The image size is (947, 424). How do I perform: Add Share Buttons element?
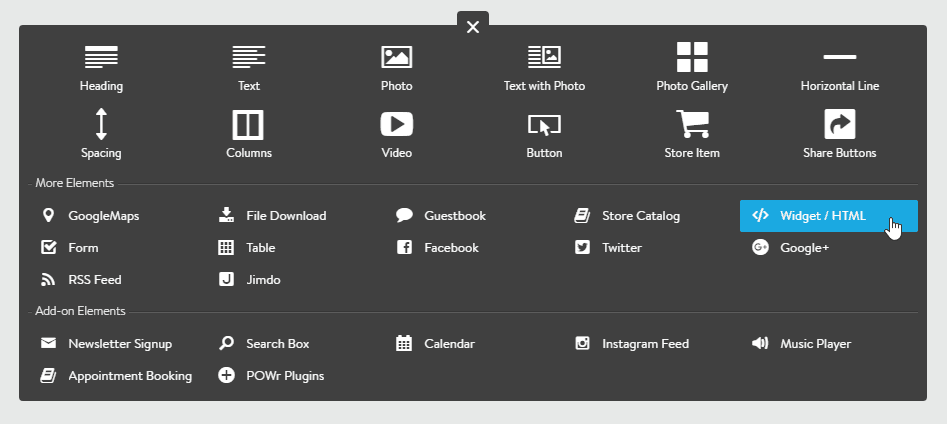[x=840, y=125]
